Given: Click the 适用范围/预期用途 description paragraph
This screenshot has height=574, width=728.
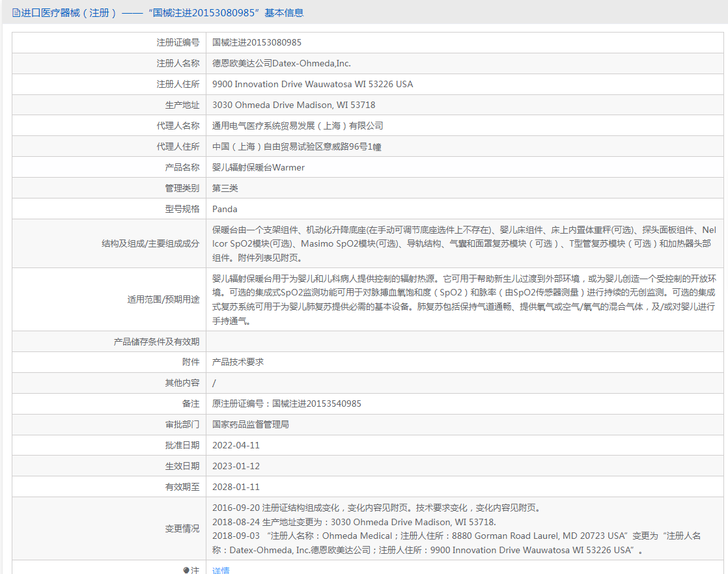Looking at the screenshot, I should click(464, 299).
